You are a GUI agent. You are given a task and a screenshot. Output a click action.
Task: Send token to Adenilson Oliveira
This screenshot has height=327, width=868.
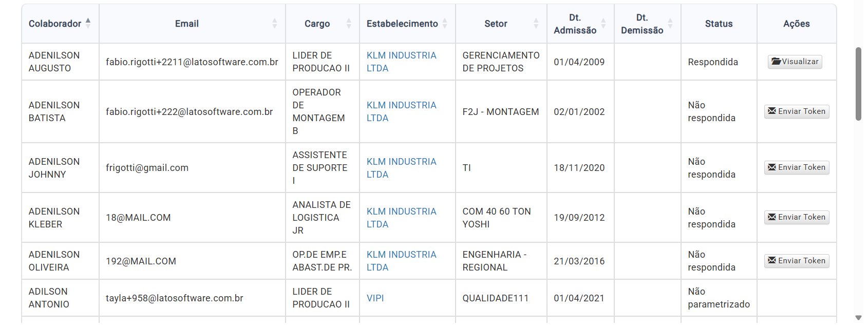pos(797,261)
